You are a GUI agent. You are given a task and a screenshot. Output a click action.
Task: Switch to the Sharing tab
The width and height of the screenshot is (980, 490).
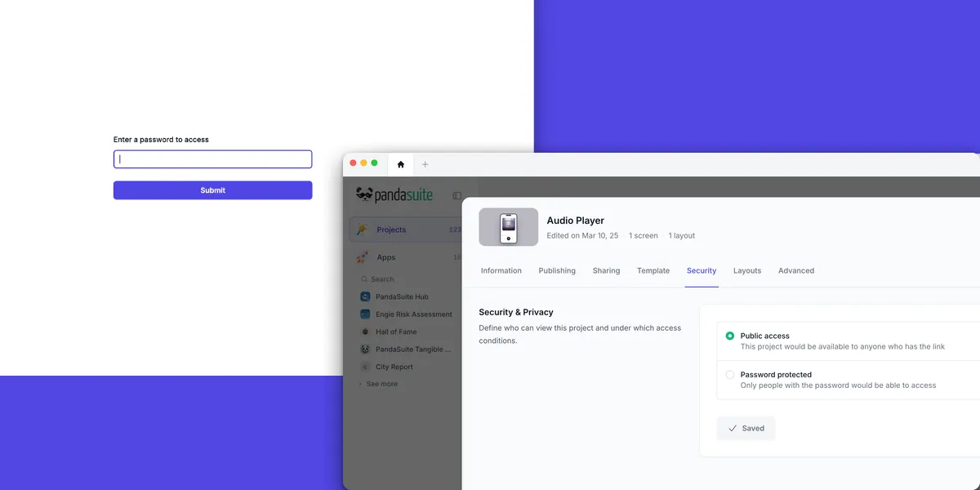606,271
